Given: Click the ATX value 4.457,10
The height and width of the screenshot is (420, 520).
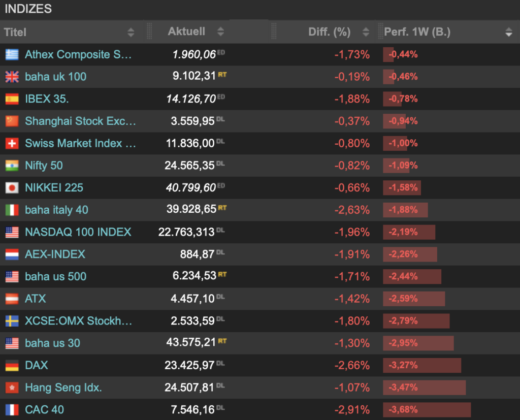Looking at the screenshot, I should coord(192,299).
